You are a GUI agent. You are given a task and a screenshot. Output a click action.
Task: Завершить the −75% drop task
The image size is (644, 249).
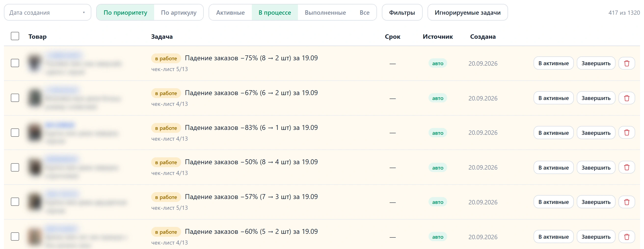[596, 63]
